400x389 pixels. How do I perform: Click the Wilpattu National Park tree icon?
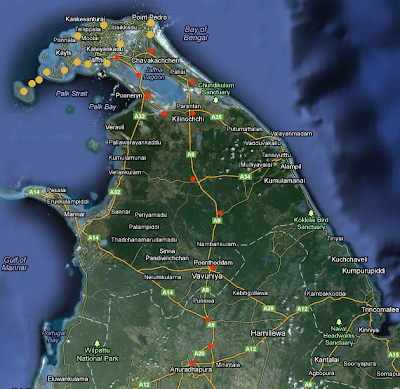tap(97, 343)
